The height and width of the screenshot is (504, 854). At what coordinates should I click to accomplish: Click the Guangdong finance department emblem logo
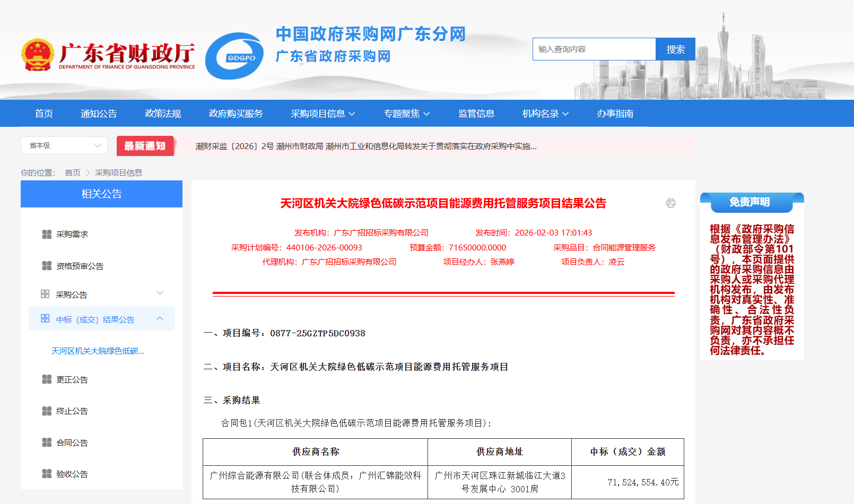38,55
